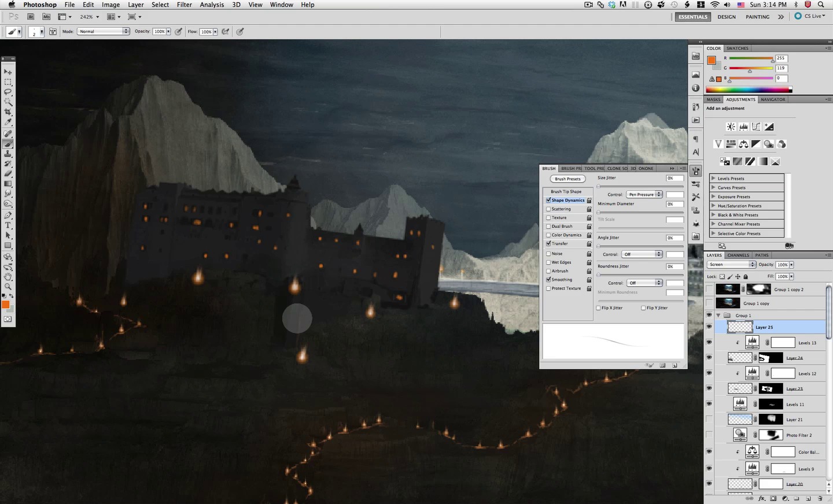The width and height of the screenshot is (833, 504).
Task: Open the layer Opacity dropdown arrow
Action: [x=791, y=265]
